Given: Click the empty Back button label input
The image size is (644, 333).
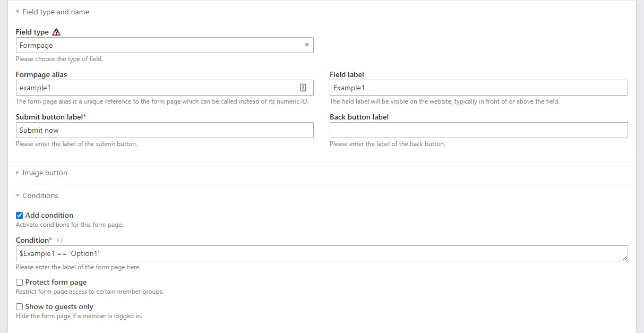Looking at the screenshot, I should tap(478, 130).
